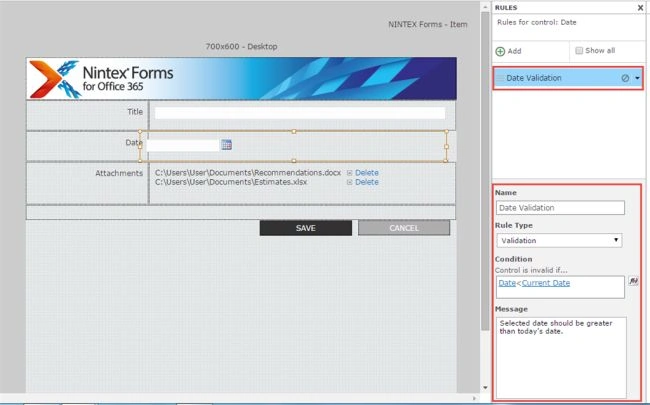This screenshot has height=405, width=650.
Task: Open the formula builder icon beside Condition
Action: click(x=633, y=281)
